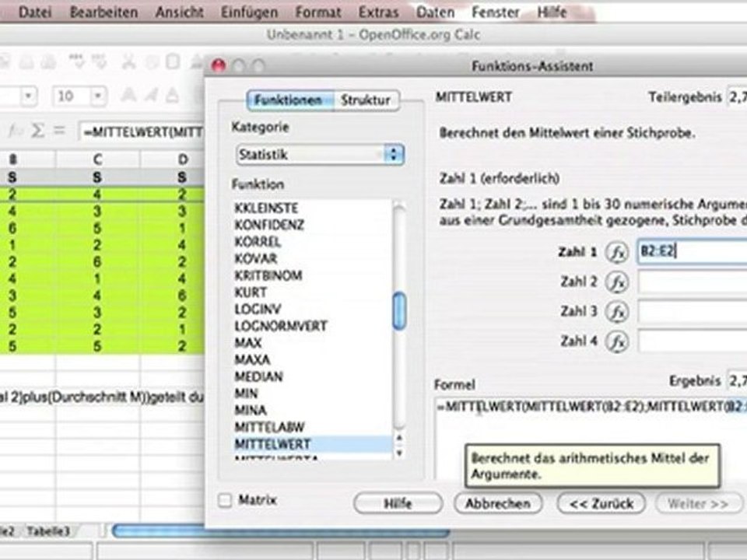
Task: Open the Hilfe menu
Action: click(552, 12)
